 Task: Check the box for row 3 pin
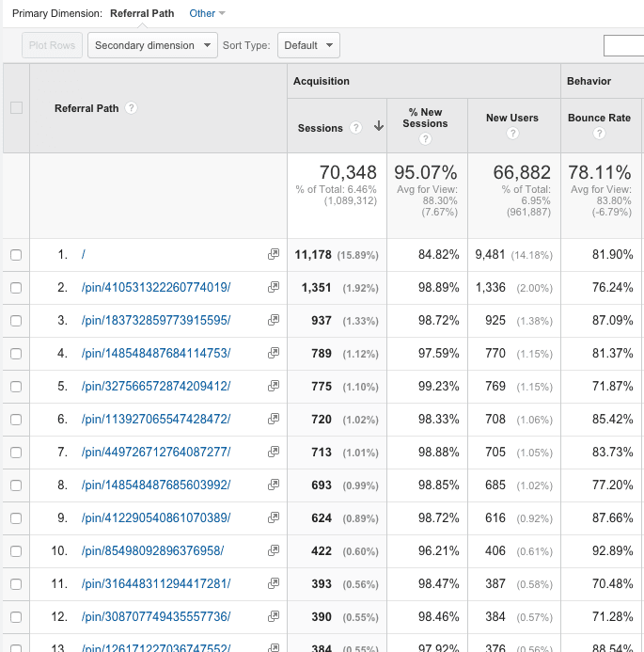16,321
